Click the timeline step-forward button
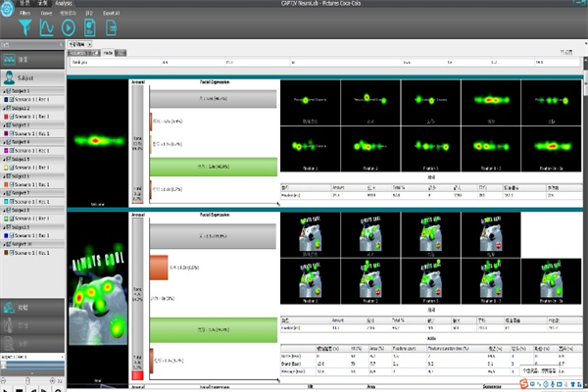Viewport: 588px width, 392px height. tap(44, 390)
